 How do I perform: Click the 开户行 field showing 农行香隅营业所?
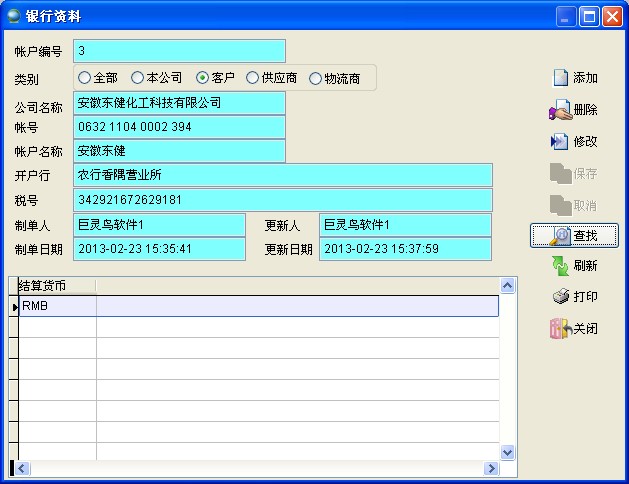tap(283, 175)
